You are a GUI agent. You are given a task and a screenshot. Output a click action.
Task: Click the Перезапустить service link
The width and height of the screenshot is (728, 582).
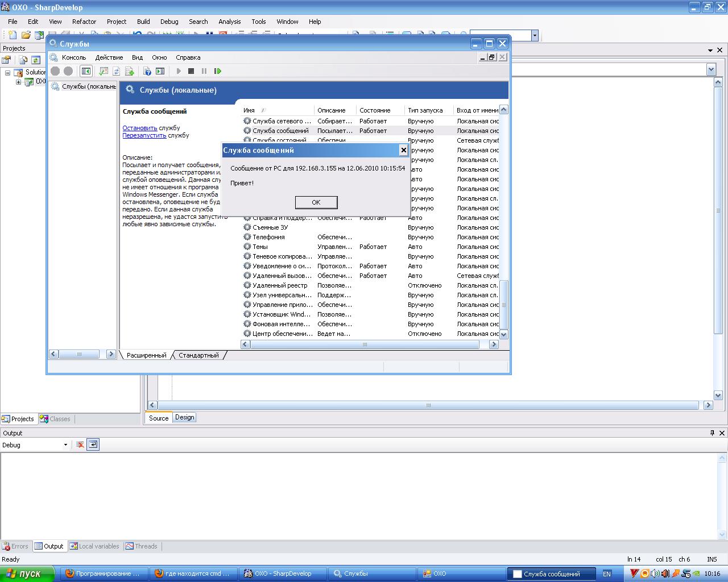tap(144, 135)
